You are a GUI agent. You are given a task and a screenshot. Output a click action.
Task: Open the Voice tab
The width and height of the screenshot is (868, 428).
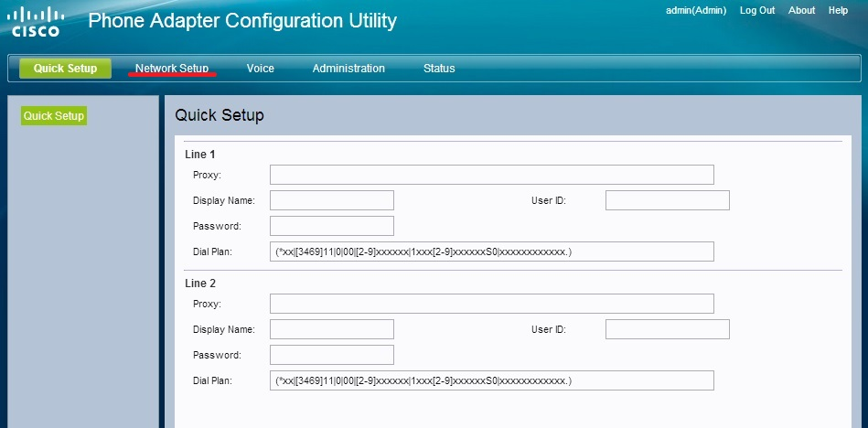[x=260, y=69]
